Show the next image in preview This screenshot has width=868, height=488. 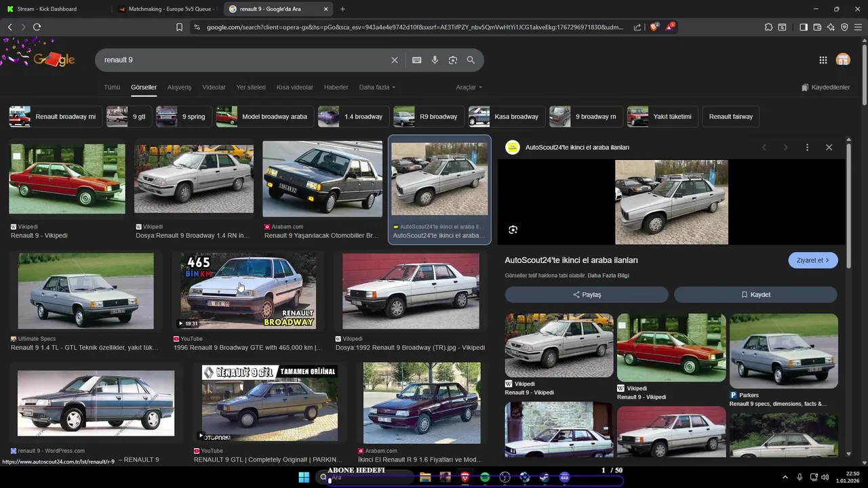point(785,147)
